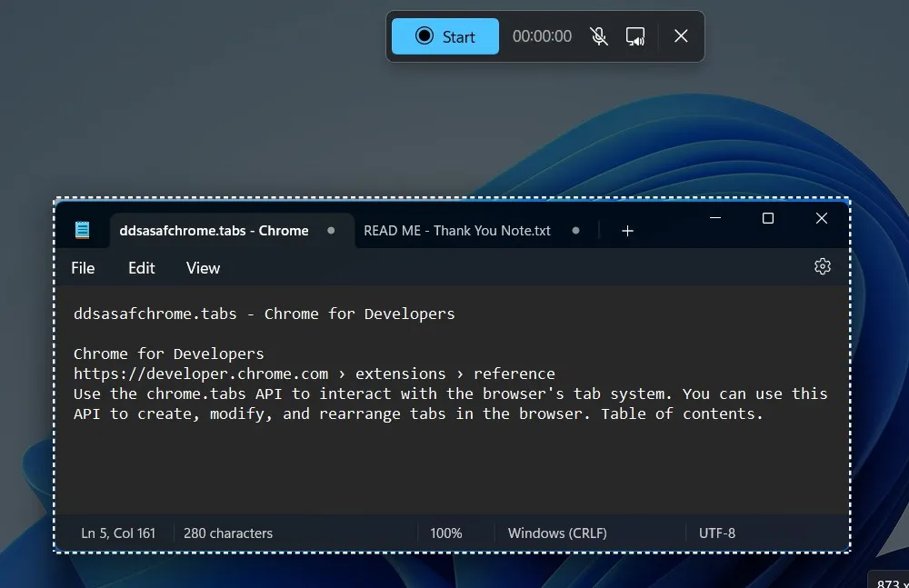Image resolution: width=909 pixels, height=588 pixels.
Task: Click the Ln 5, Col 161 position indicator
Action: tap(119, 533)
